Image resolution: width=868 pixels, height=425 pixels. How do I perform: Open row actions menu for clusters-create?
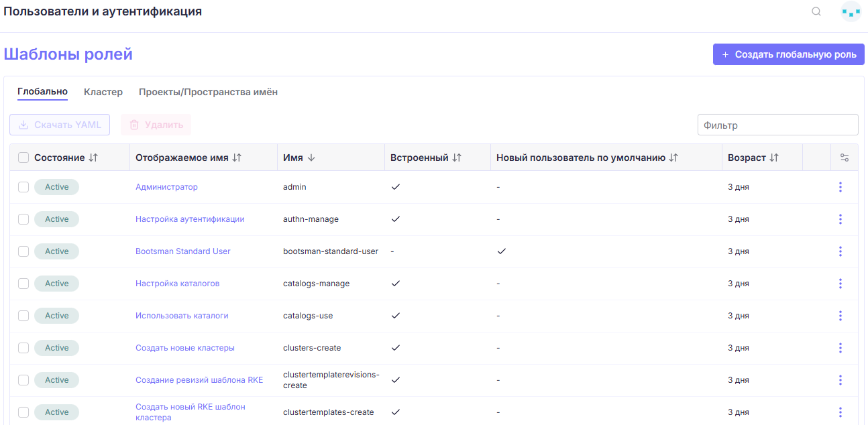pyautogui.click(x=840, y=348)
